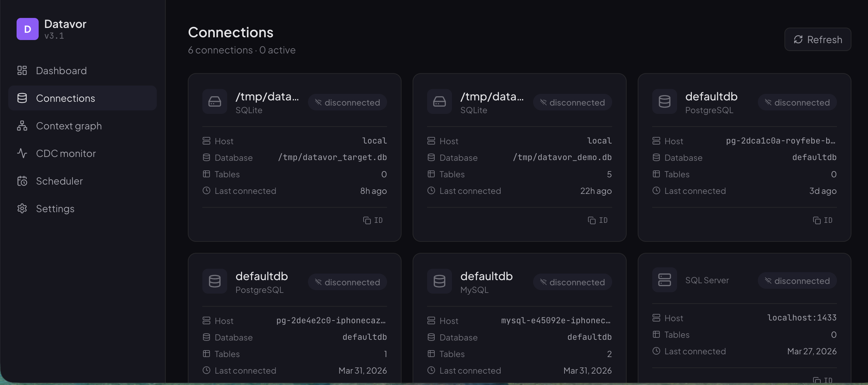Click disconnected badge on pg-2dca1c0a card

point(797,102)
